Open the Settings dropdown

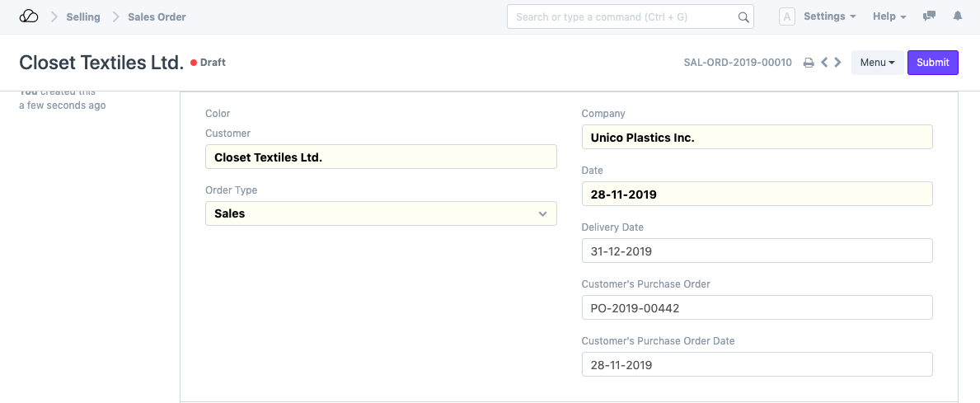pyautogui.click(x=829, y=16)
